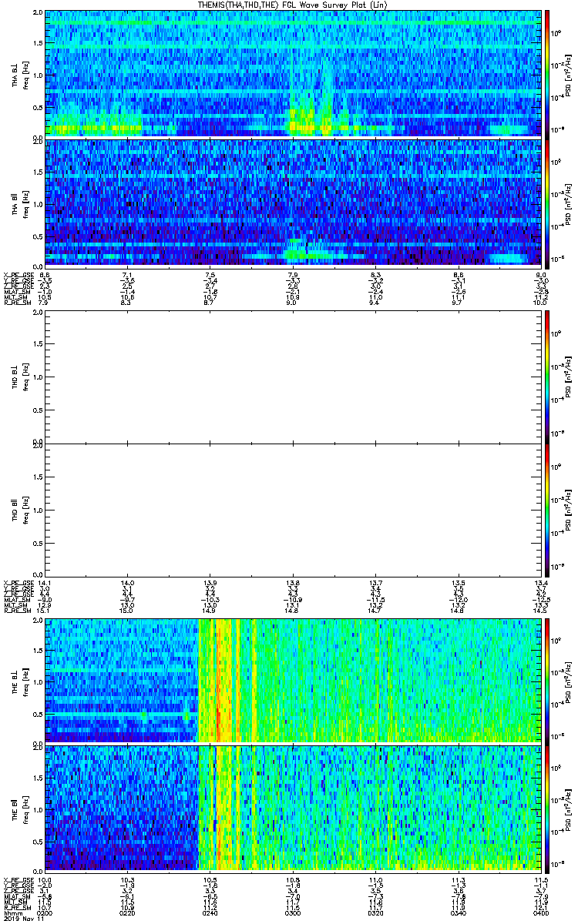
Task: Click the 0200 time tick label
Action: click(x=45, y=912)
